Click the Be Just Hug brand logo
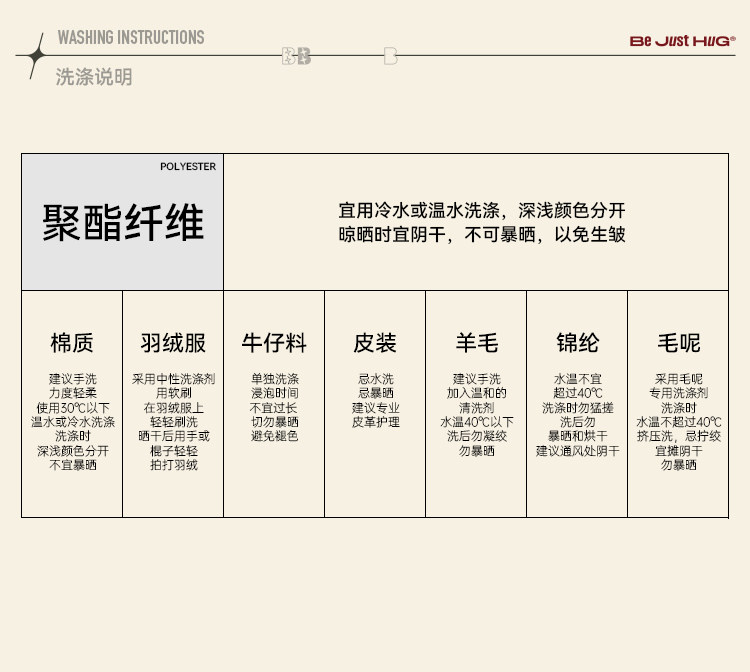This screenshot has height=672, width=750. [x=682, y=42]
